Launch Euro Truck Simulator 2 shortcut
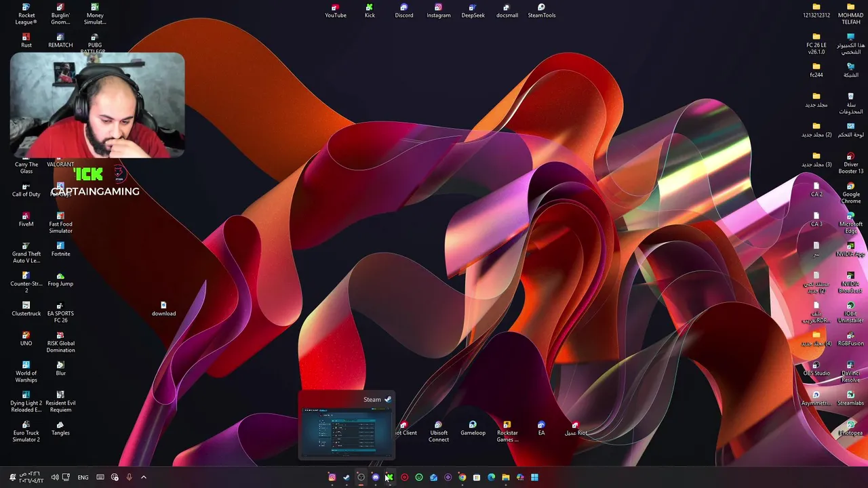 pos(26,431)
